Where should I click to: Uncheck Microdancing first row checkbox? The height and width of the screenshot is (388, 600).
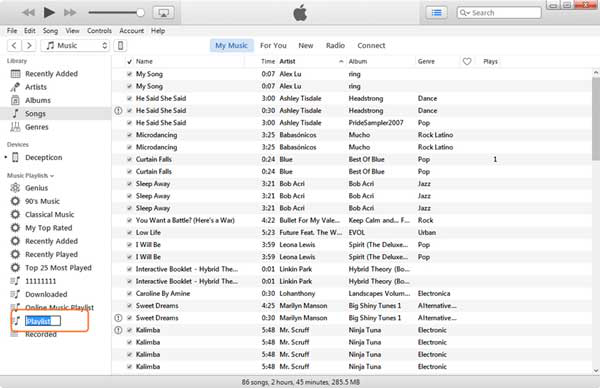click(130, 135)
